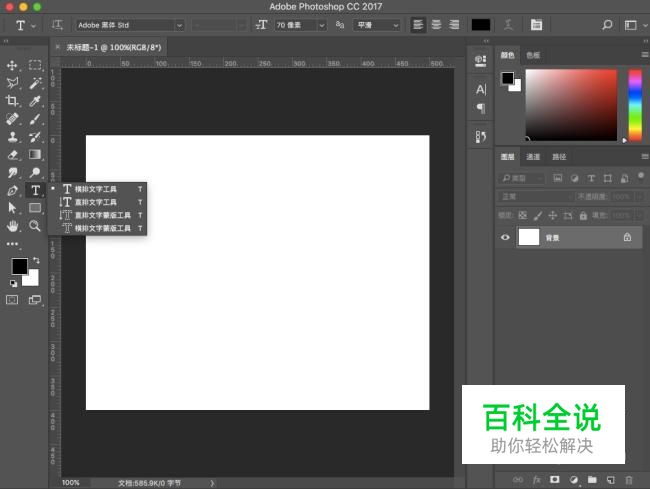The height and width of the screenshot is (489, 650).
Task: Select the Pen tool
Action: tap(13, 191)
